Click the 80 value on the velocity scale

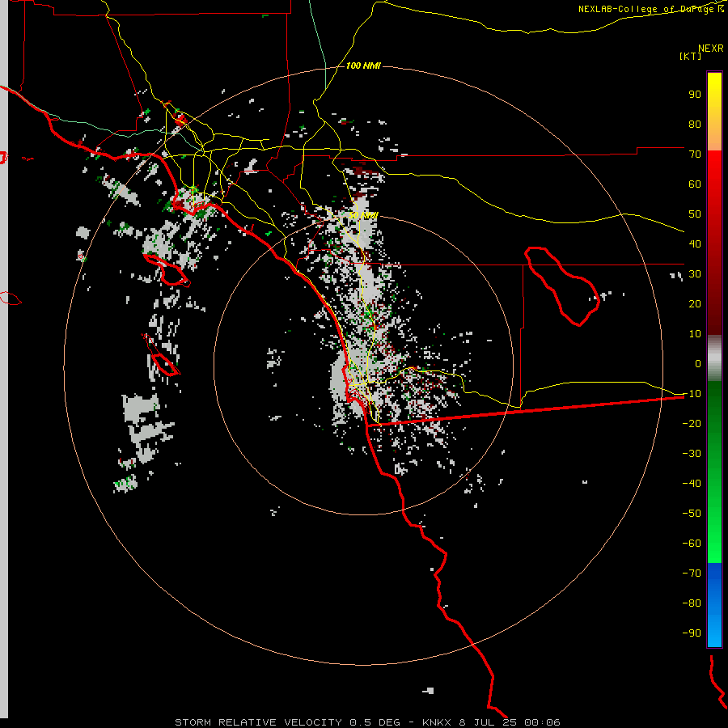[x=695, y=125]
